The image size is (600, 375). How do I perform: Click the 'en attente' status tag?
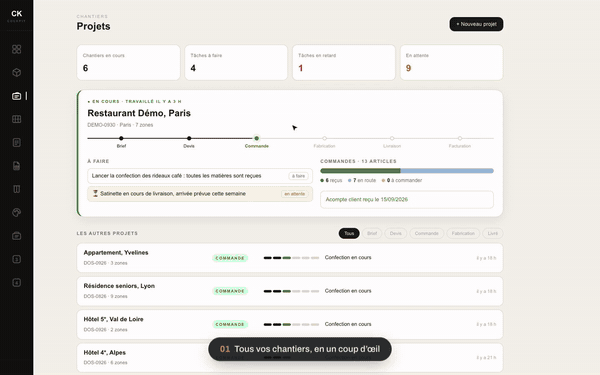click(x=295, y=194)
